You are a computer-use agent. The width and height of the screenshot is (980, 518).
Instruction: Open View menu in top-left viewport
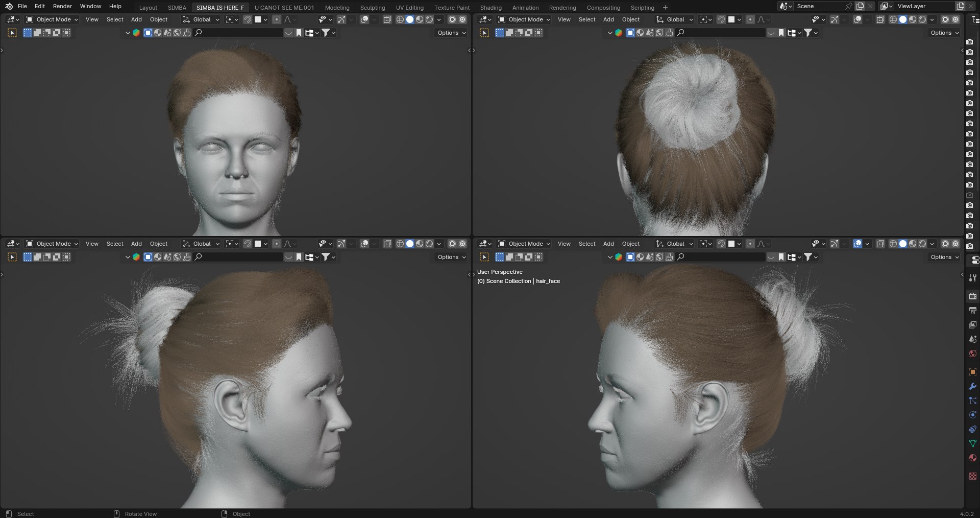click(x=92, y=19)
